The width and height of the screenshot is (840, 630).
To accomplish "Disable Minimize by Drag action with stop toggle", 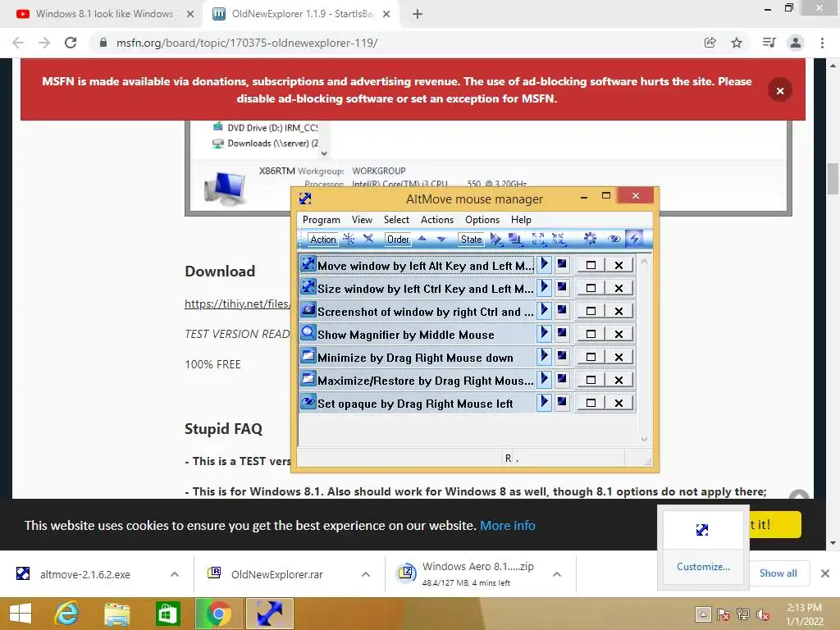I will 562,356.
